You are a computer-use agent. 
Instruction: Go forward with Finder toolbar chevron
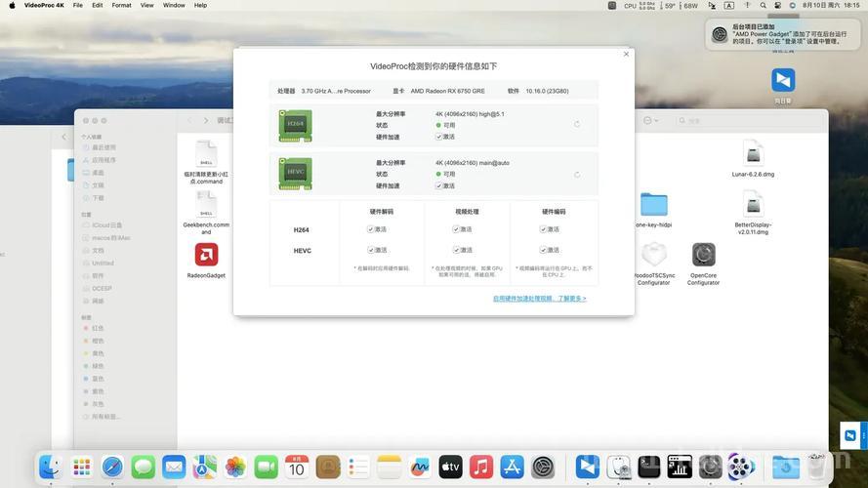(x=206, y=120)
